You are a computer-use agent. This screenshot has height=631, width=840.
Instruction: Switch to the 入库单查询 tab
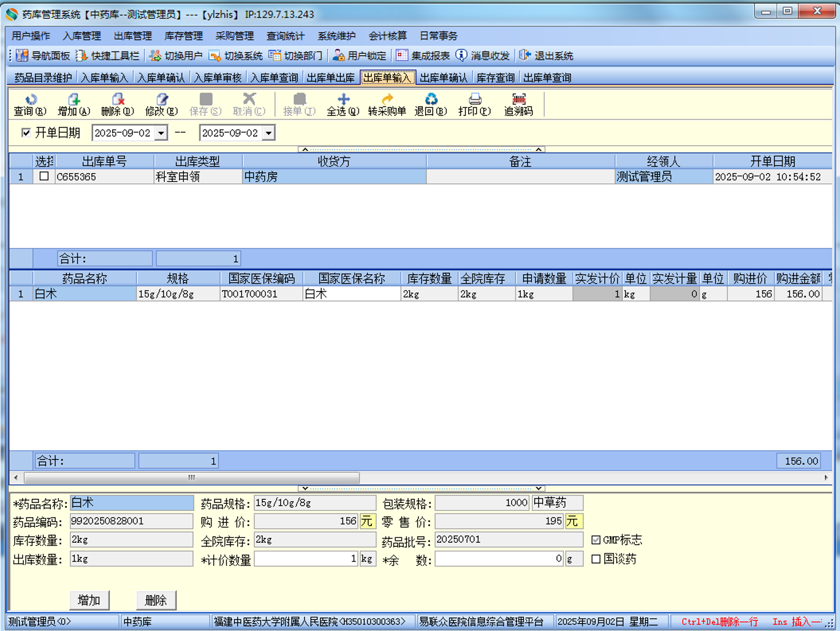[x=274, y=78]
